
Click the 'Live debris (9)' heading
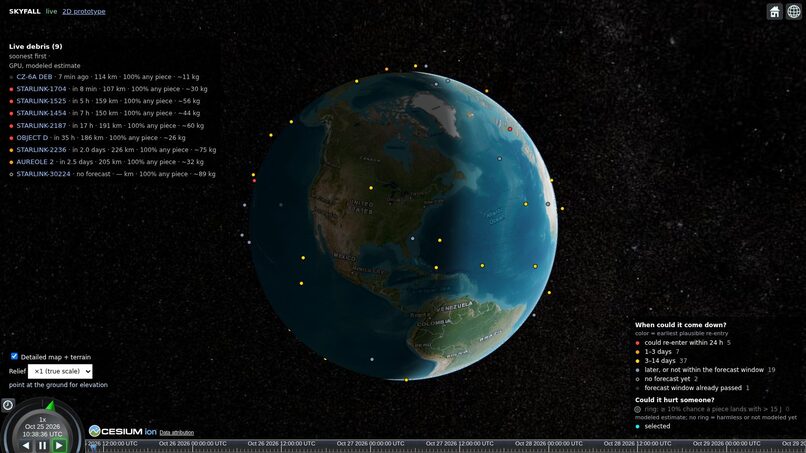pos(35,46)
